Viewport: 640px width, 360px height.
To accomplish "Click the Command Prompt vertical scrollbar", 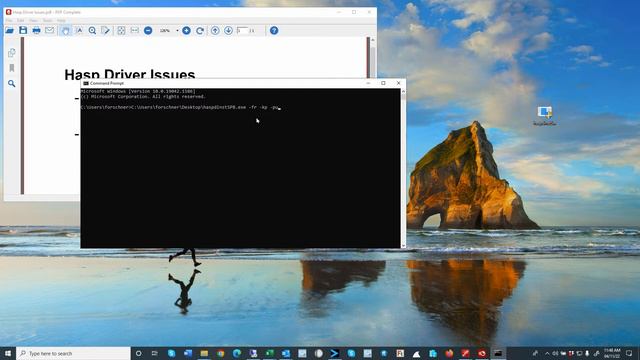I will click(x=403, y=168).
